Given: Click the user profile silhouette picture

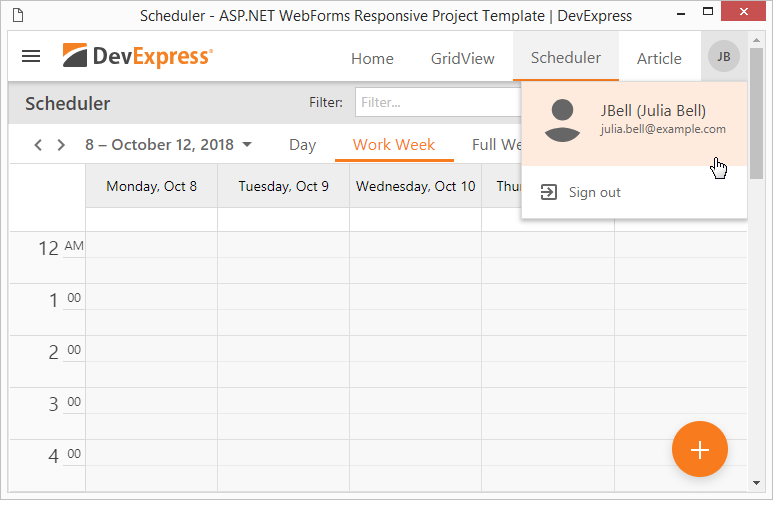Looking at the screenshot, I should coord(563,121).
